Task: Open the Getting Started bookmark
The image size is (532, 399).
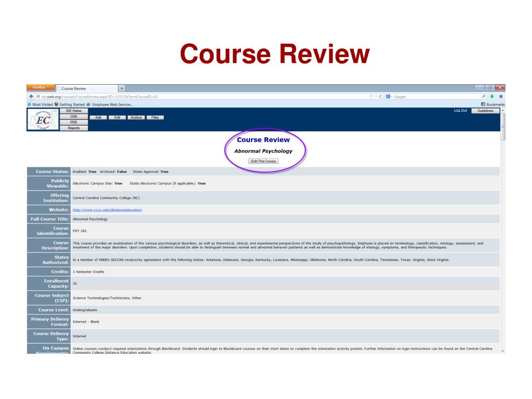Action: point(70,104)
